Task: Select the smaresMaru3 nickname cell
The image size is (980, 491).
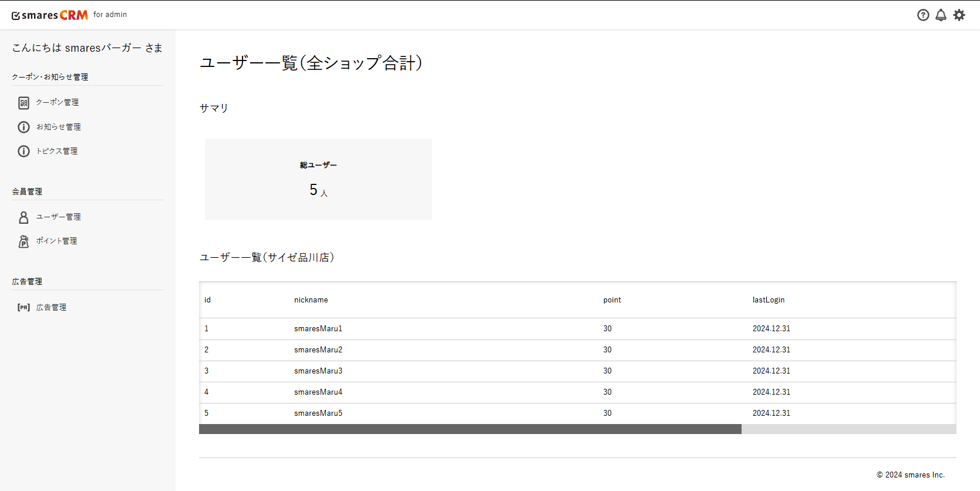Action: tap(318, 371)
